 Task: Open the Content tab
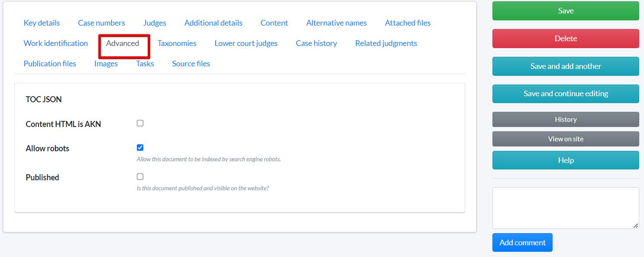274,23
